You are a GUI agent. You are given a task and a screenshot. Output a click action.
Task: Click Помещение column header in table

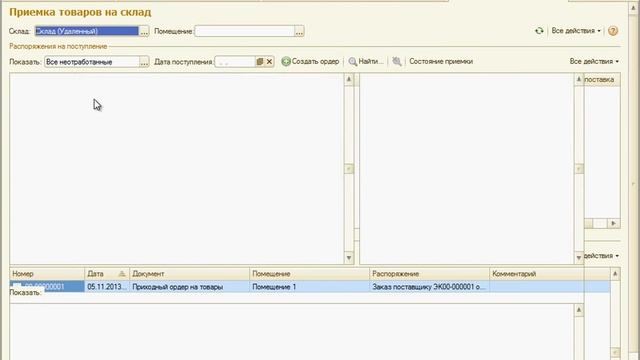click(x=309, y=274)
